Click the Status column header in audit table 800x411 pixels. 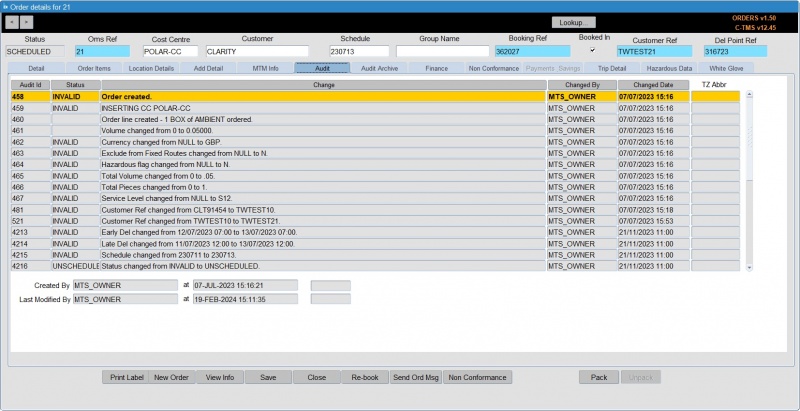76,85
